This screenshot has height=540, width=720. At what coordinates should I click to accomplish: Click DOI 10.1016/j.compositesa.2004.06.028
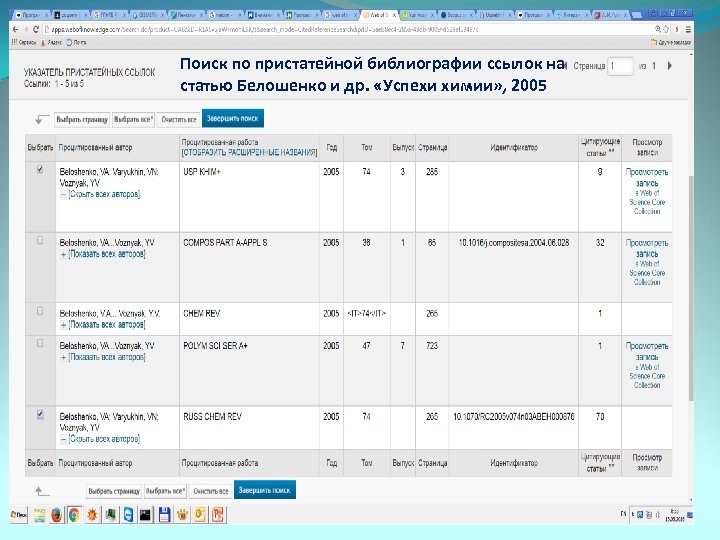(x=514, y=242)
